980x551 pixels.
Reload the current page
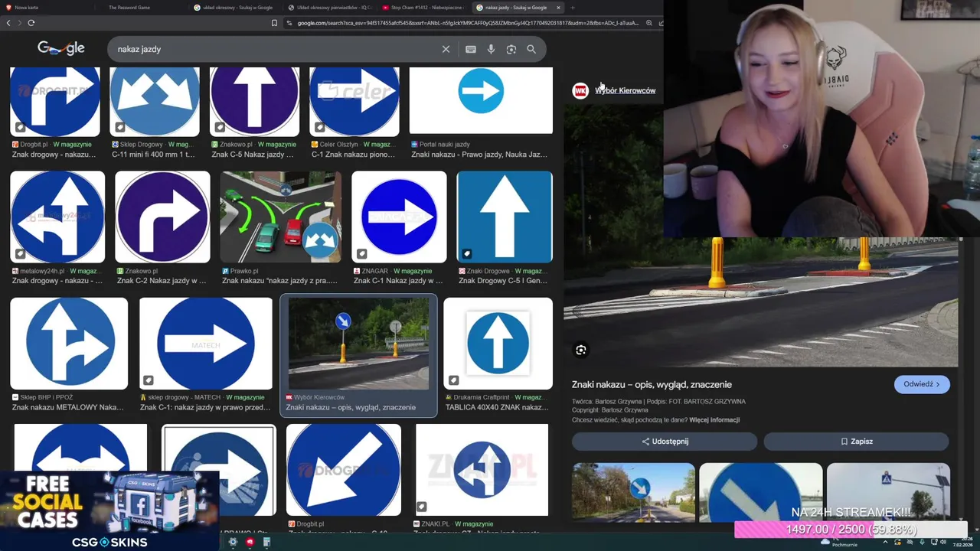tap(31, 23)
